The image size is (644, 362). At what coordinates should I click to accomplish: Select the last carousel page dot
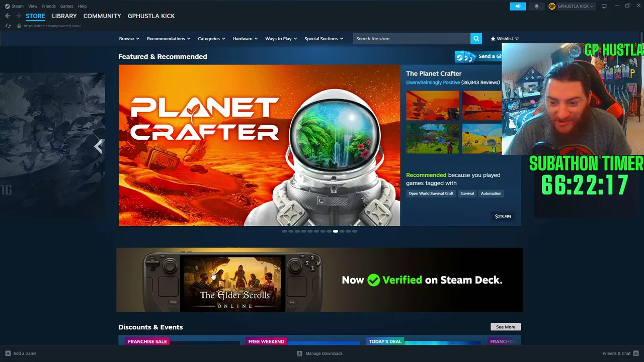click(355, 231)
